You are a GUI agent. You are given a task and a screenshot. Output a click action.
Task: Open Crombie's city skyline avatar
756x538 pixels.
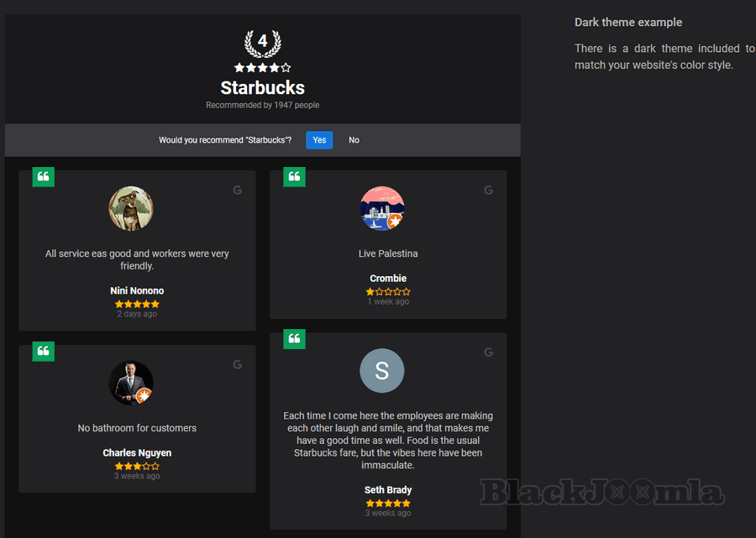pos(382,208)
